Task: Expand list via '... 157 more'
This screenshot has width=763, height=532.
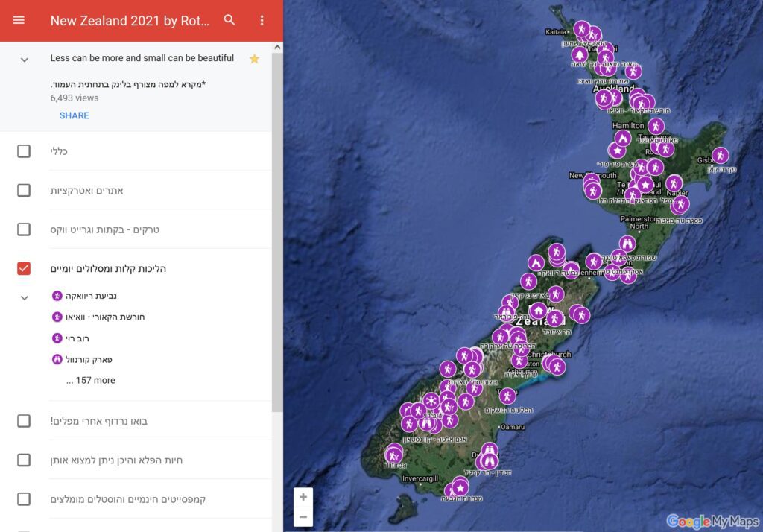Action: 90,381
